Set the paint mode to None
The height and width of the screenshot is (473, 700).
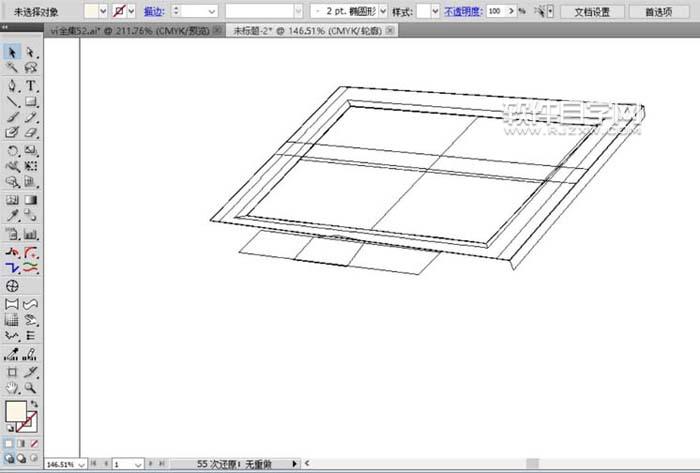(35, 443)
